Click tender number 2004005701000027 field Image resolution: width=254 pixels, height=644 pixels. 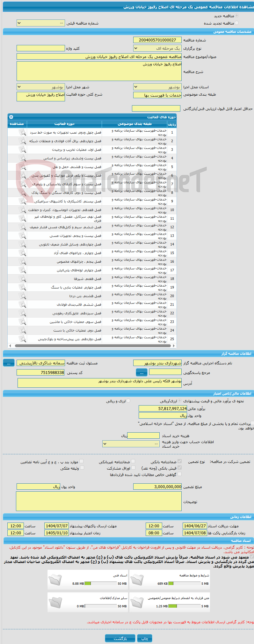(x=157, y=40)
